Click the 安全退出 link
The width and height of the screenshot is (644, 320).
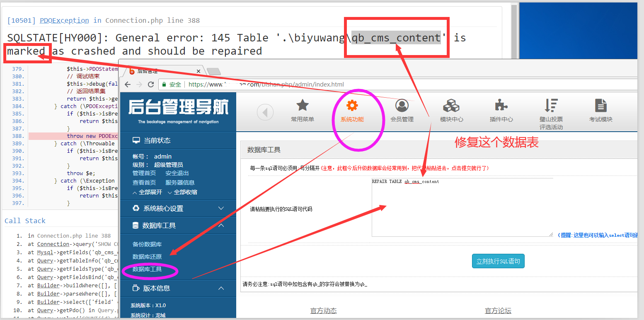(x=177, y=173)
